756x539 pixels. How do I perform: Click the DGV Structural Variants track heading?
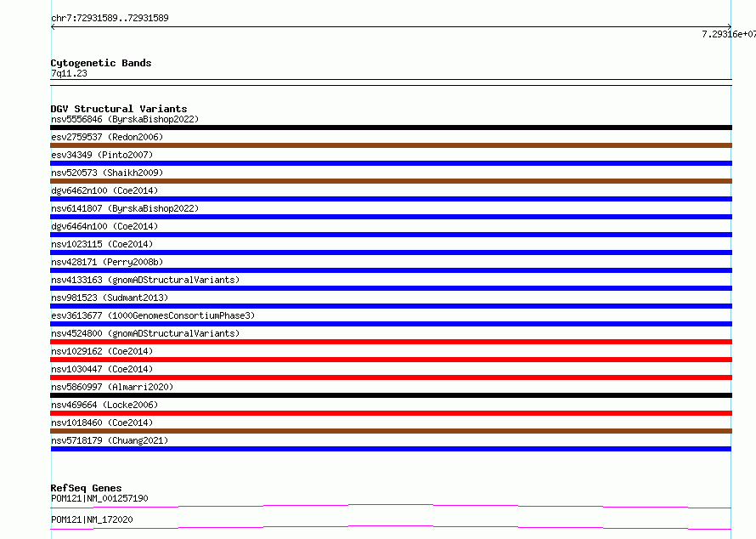coord(119,109)
